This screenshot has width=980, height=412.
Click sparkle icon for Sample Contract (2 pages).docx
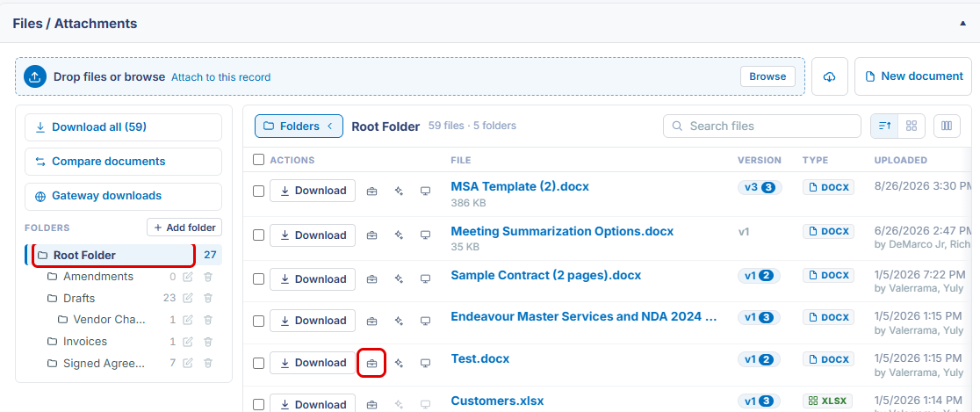399,278
